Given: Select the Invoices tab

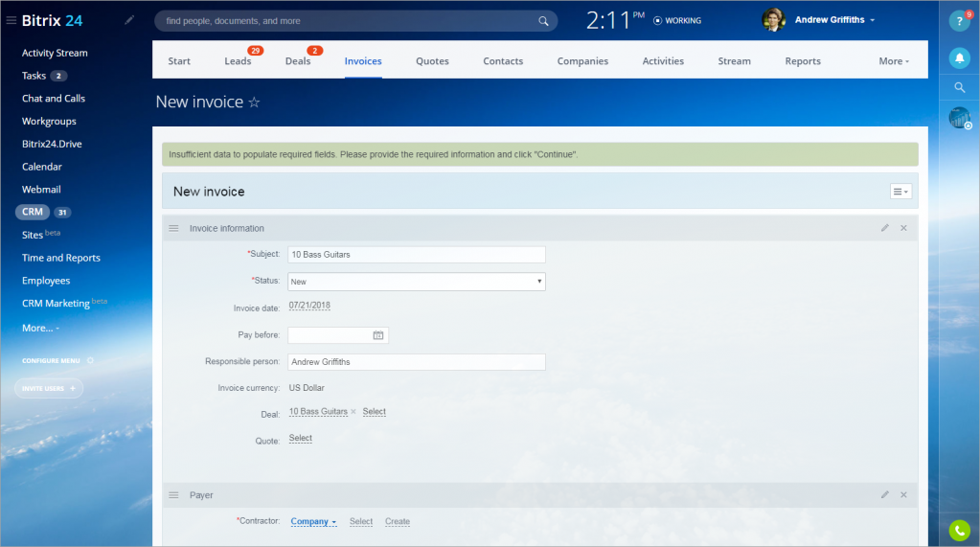Looking at the screenshot, I should click(x=363, y=61).
